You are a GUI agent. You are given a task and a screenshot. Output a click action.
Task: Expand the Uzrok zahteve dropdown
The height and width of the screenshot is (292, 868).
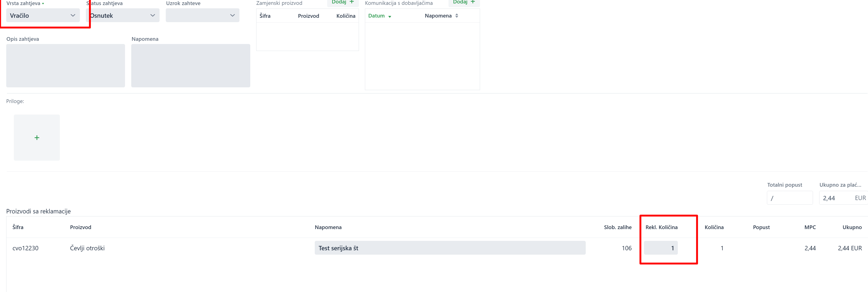pyautogui.click(x=202, y=15)
